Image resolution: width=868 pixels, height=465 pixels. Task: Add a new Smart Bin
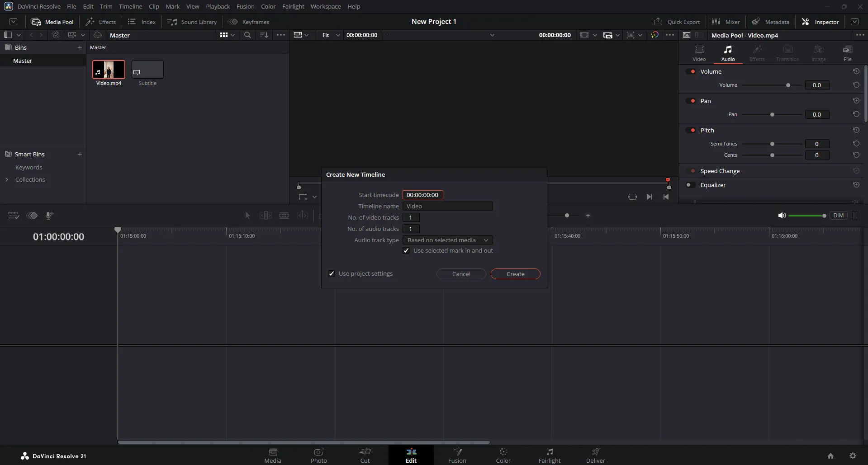point(80,154)
